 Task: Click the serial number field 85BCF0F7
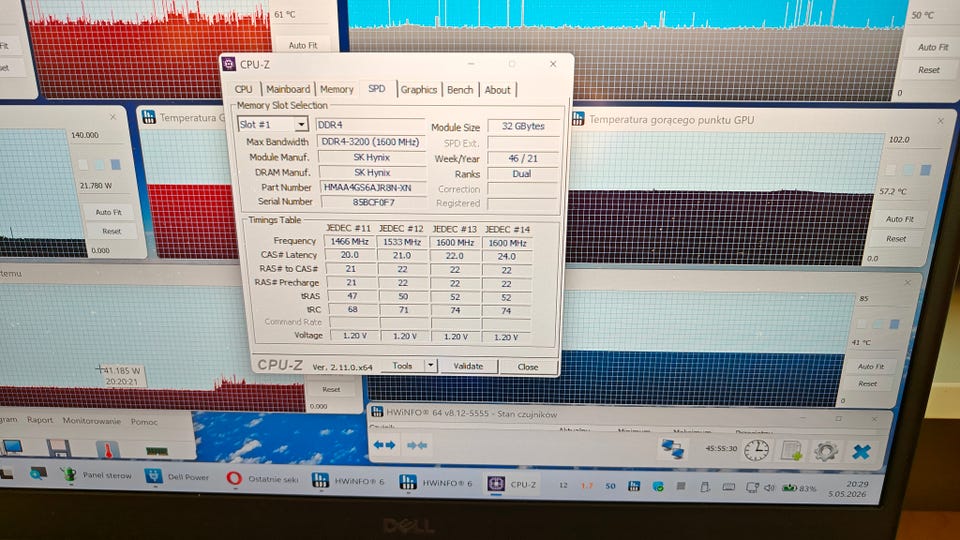[373, 201]
